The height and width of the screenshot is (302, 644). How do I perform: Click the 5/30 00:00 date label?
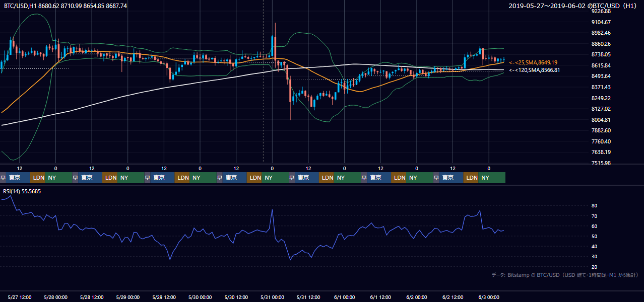click(201, 297)
